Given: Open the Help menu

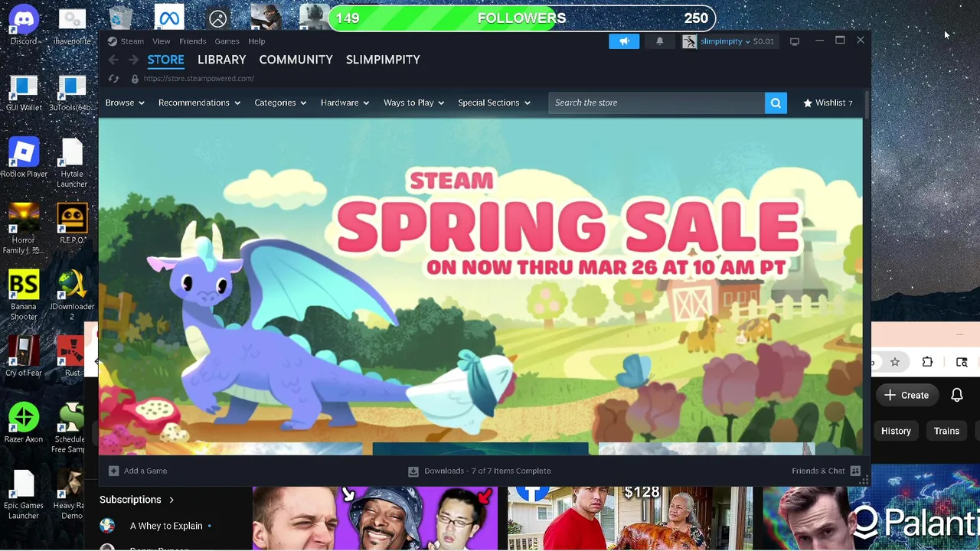Looking at the screenshot, I should click(256, 41).
